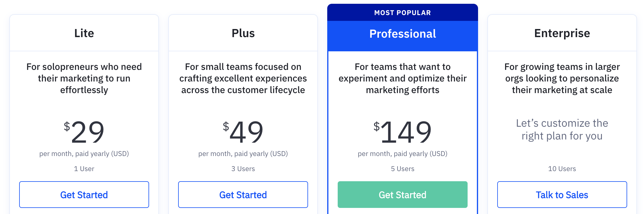Click the Enterprise custom plan text
The image size is (644, 214).
point(562,130)
